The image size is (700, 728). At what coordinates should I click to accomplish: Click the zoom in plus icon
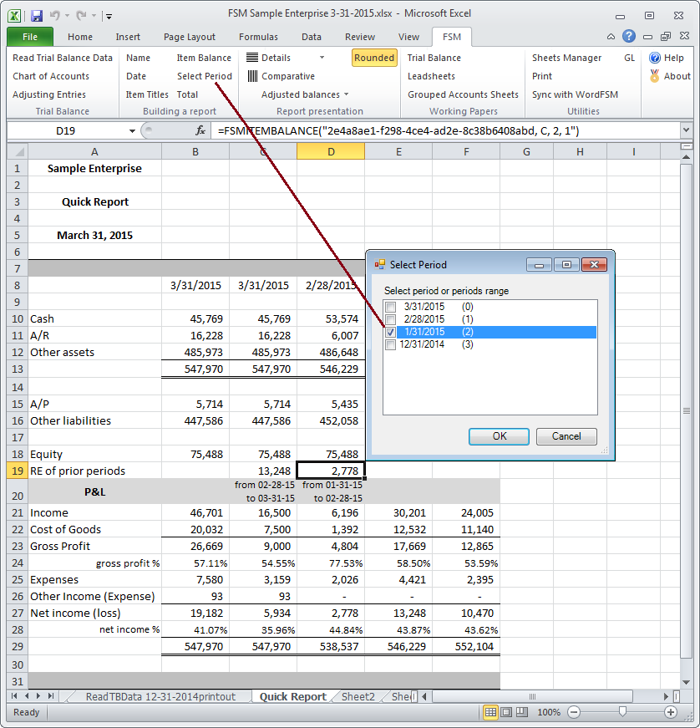pos(670,712)
